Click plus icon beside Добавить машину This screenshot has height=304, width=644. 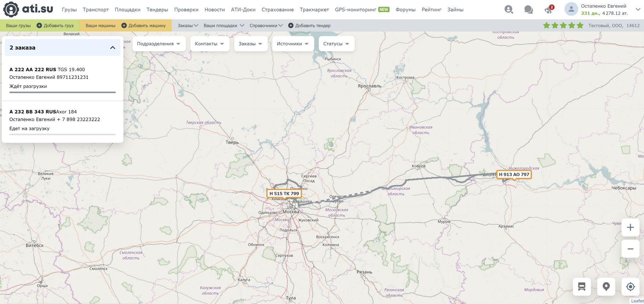[124, 26]
